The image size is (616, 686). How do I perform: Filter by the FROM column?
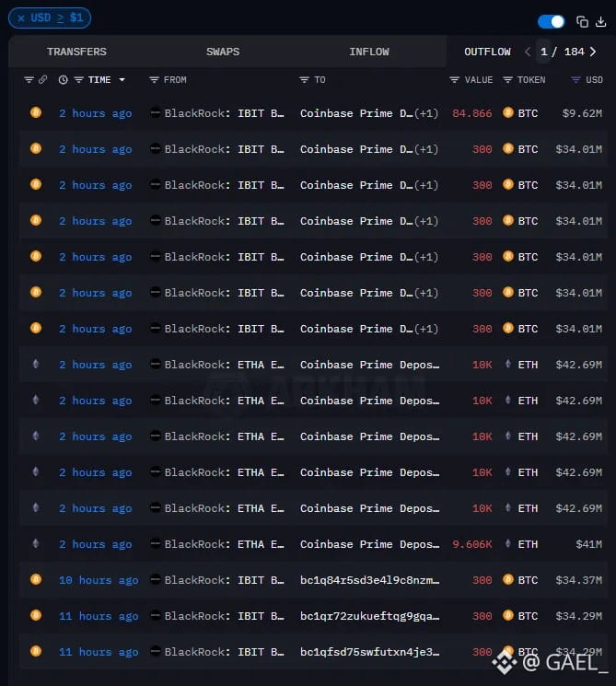tap(154, 79)
